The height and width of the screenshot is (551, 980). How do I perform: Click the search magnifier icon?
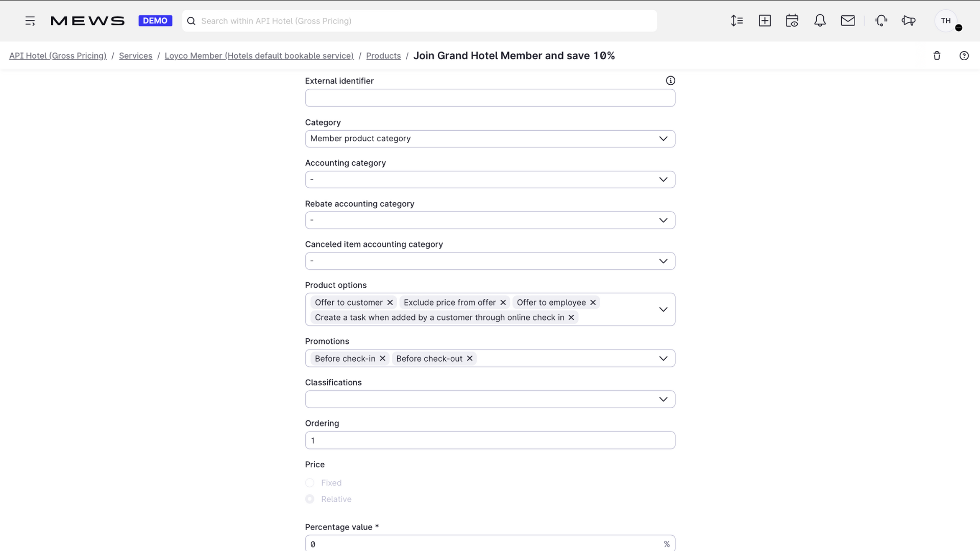pos(191,21)
